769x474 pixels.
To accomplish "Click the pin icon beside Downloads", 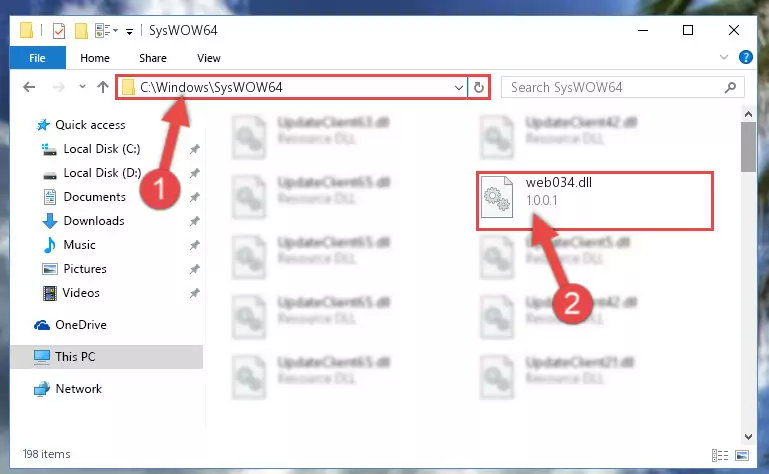I will 195,221.
